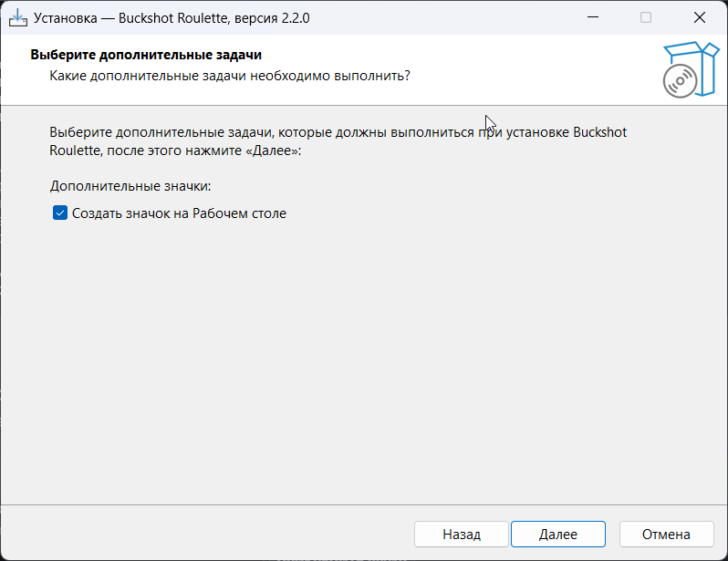
Task: Click the «Дополнительные значки:» group label
Action: tap(130, 186)
